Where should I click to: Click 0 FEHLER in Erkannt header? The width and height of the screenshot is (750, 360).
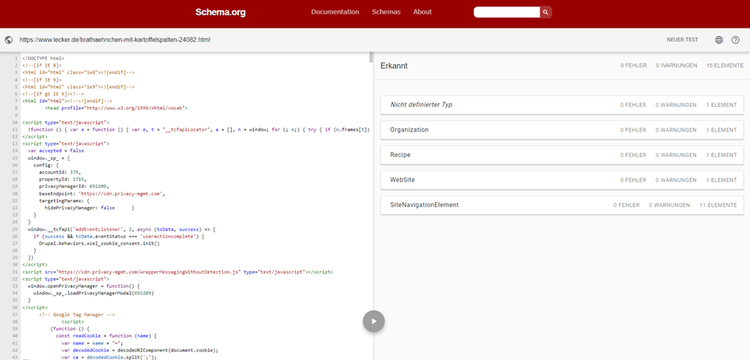[x=634, y=65]
